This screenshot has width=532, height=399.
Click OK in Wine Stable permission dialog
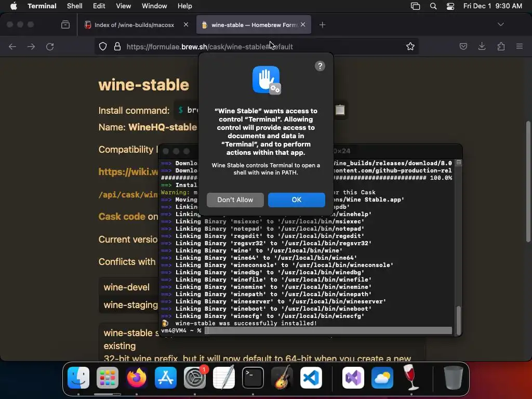point(296,200)
